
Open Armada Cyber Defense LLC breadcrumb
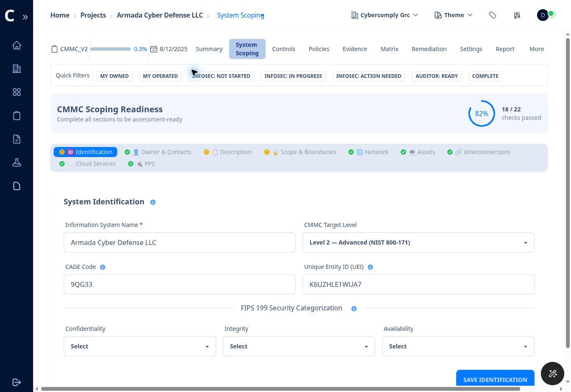tap(160, 15)
